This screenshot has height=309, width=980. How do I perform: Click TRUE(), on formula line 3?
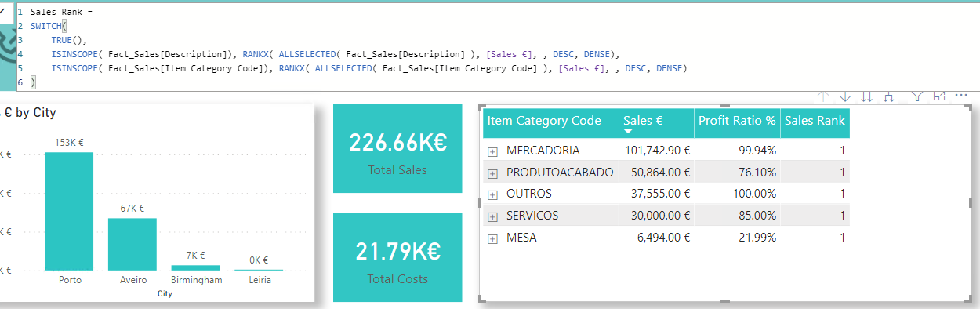coord(70,39)
